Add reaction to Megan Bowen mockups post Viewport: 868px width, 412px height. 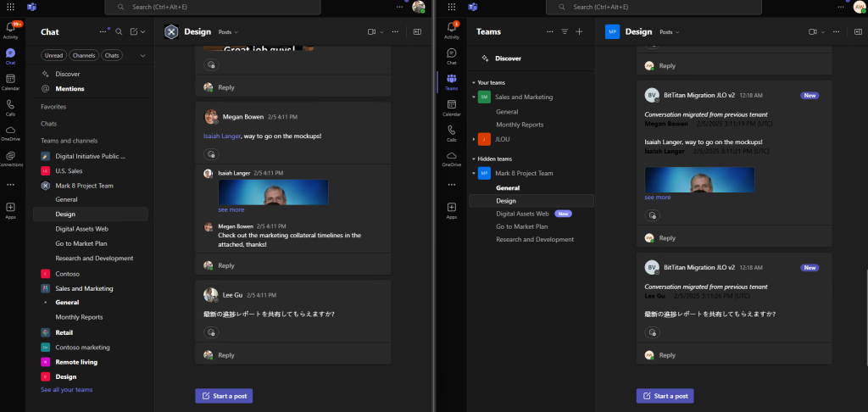click(211, 154)
